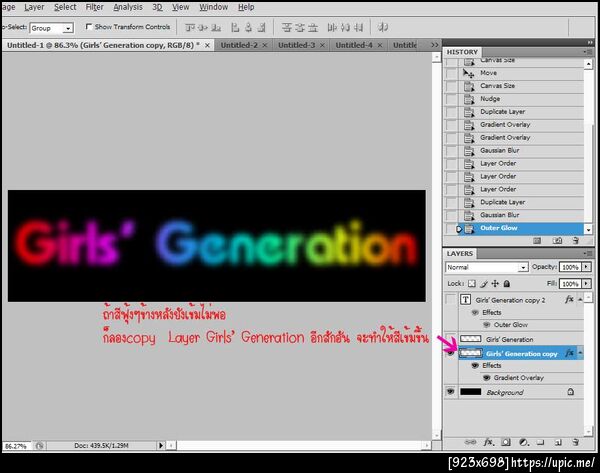Toggle lock image pixels brush
This screenshot has width=600, height=473.
coord(484,284)
